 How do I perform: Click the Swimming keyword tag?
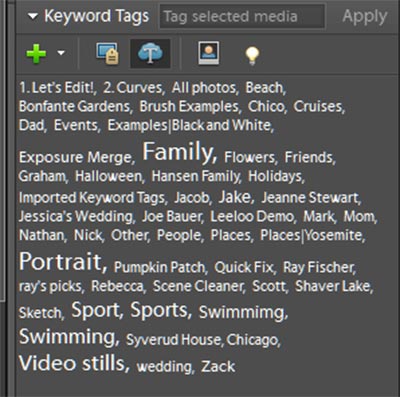click(68, 337)
